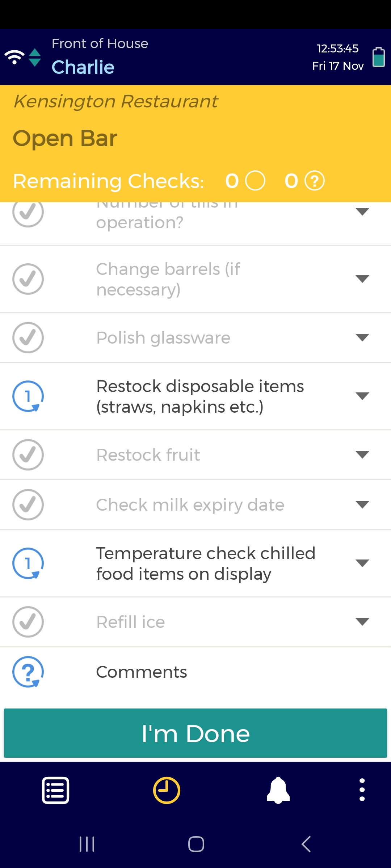Toggle the Restock fruit check mark
Image resolution: width=391 pixels, height=868 pixels.
[28, 455]
